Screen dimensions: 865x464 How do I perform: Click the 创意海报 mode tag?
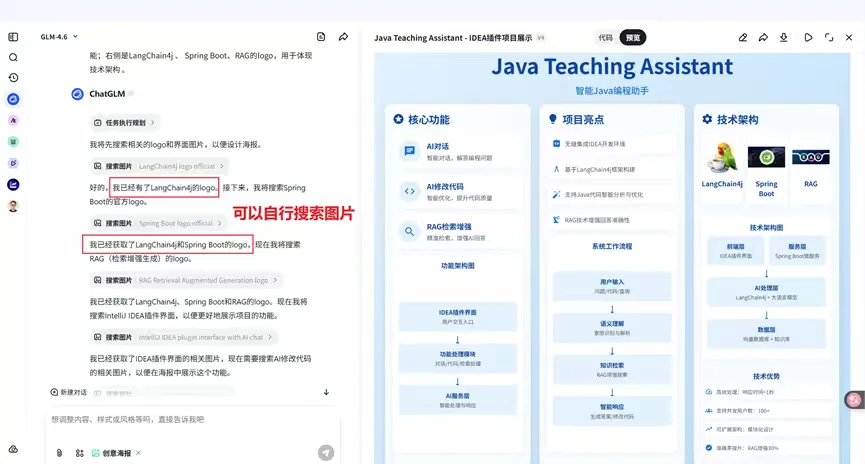pyautogui.click(x=111, y=453)
